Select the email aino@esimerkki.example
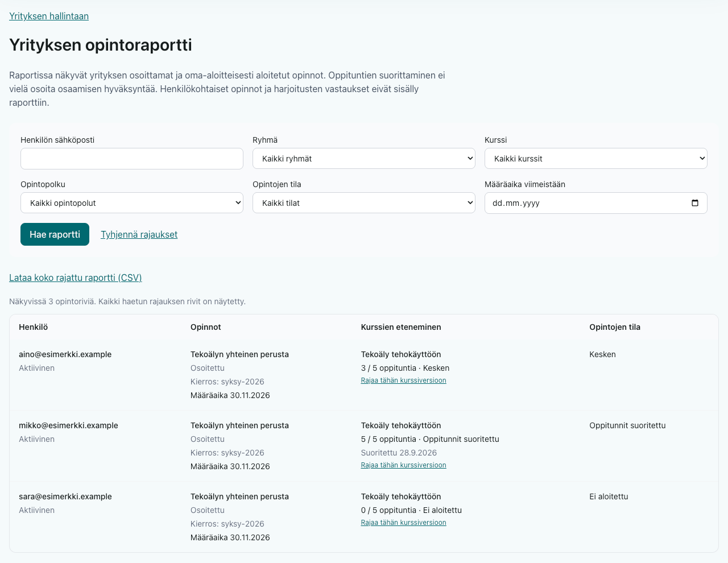This screenshot has width=728, height=563. coord(65,354)
